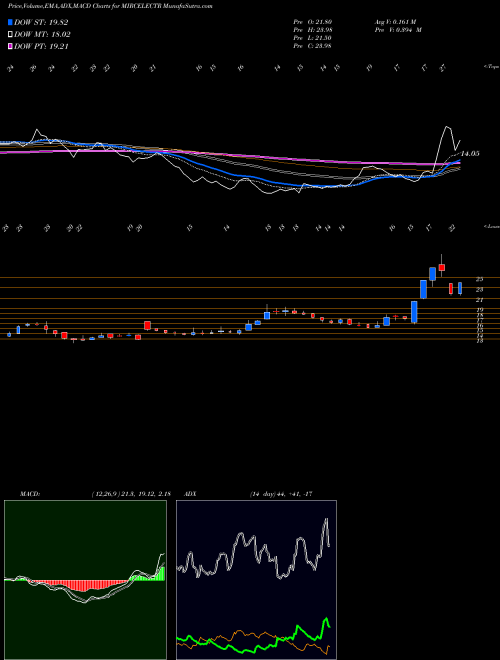Click the last blue candlestick on price chart
The width and height of the screenshot is (500, 660).
coord(460,288)
